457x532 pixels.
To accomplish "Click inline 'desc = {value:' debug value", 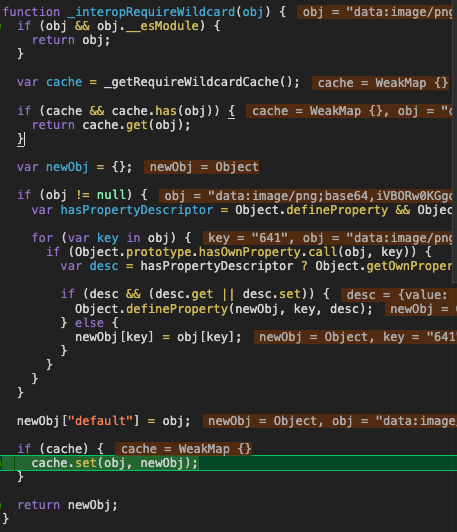I will (397, 295).
